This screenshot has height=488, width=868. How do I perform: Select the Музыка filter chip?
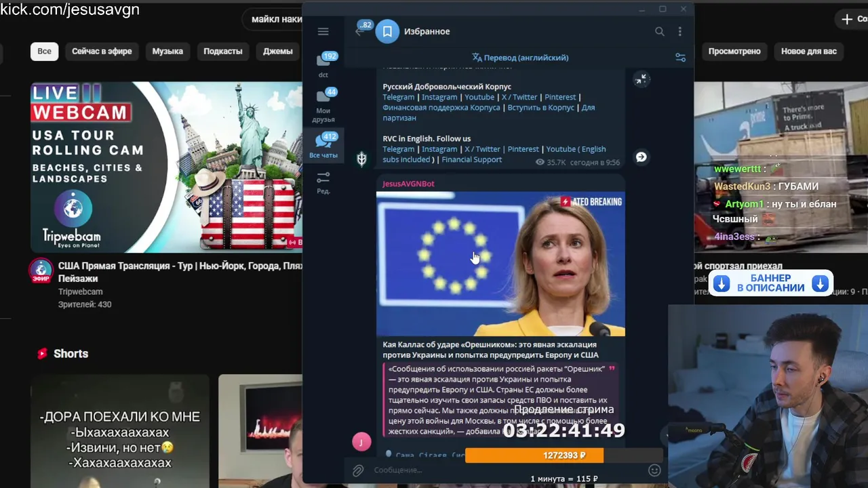(167, 52)
